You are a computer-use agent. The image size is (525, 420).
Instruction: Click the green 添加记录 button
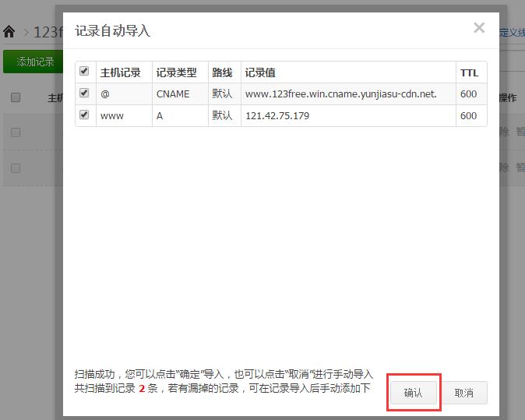coord(33,62)
